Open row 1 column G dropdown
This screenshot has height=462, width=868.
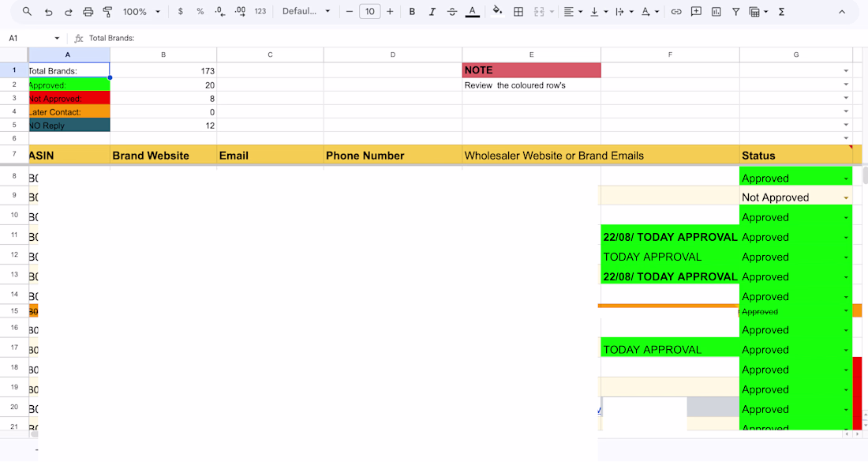coord(846,71)
